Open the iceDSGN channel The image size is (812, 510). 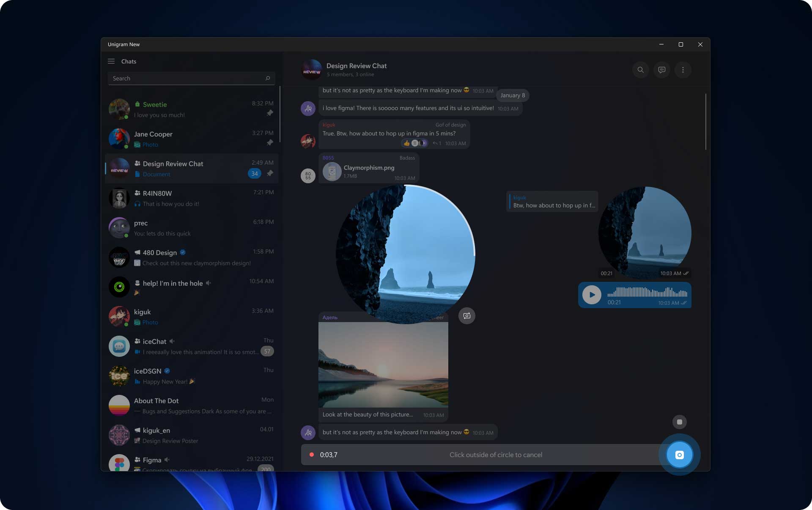(x=192, y=376)
